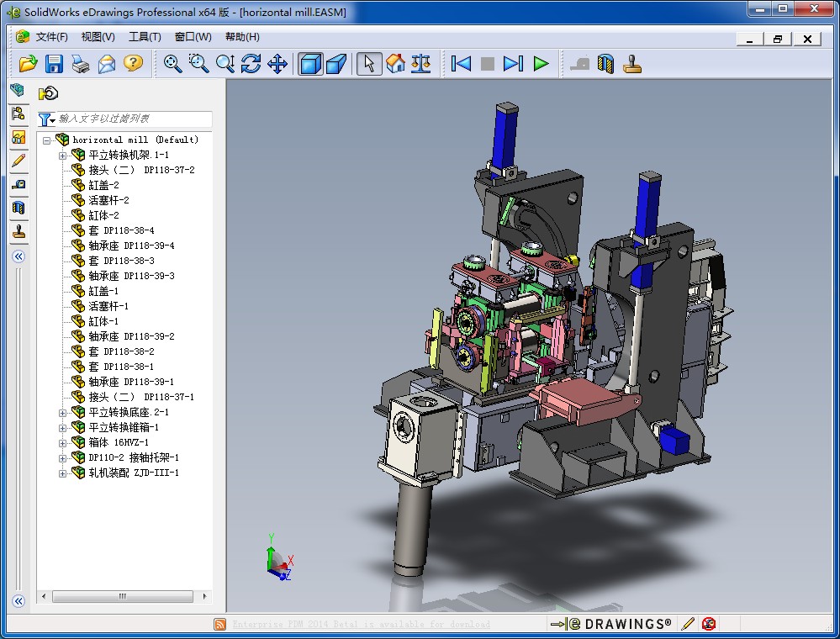Viewport: 840px width, 639px height.
Task: Choose the Pan arrows tool
Action: [277, 64]
